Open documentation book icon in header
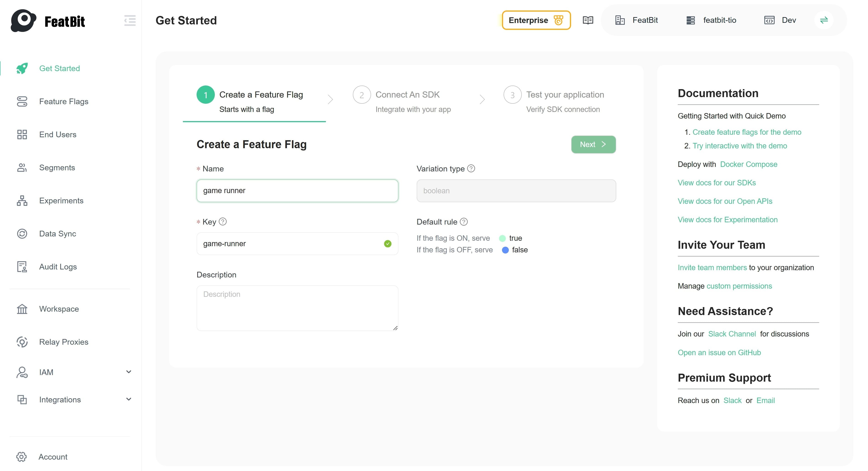 (x=588, y=20)
